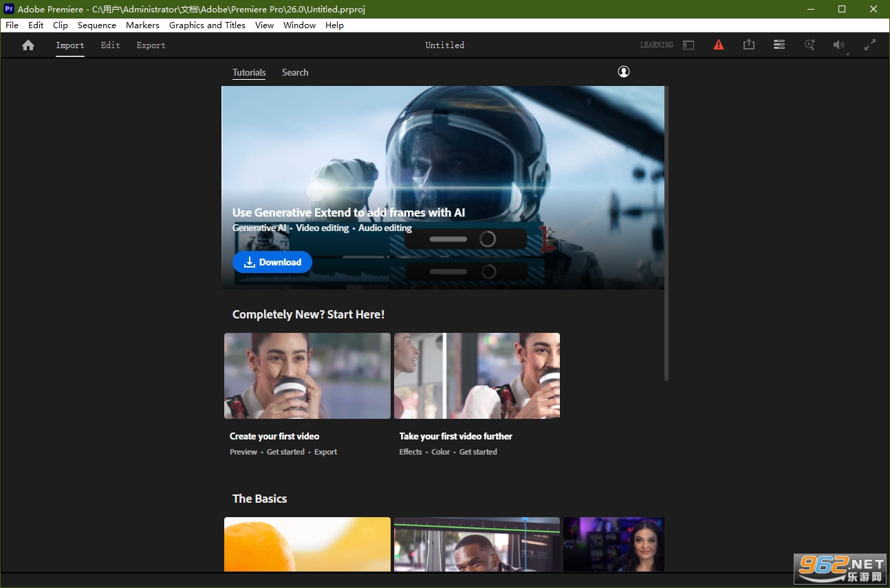Viewport: 890px width, 588px height.
Task: Open the Edit menu in menu bar
Action: pos(36,25)
